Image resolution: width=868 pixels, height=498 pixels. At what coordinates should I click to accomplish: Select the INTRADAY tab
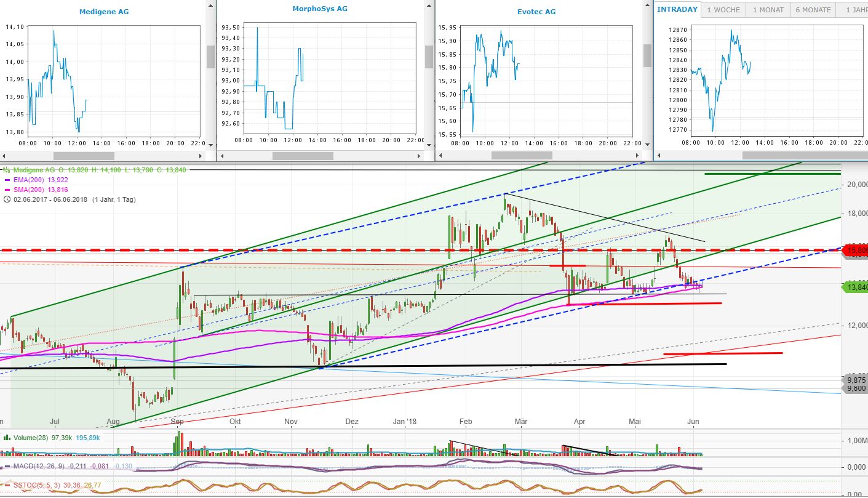tap(677, 9)
